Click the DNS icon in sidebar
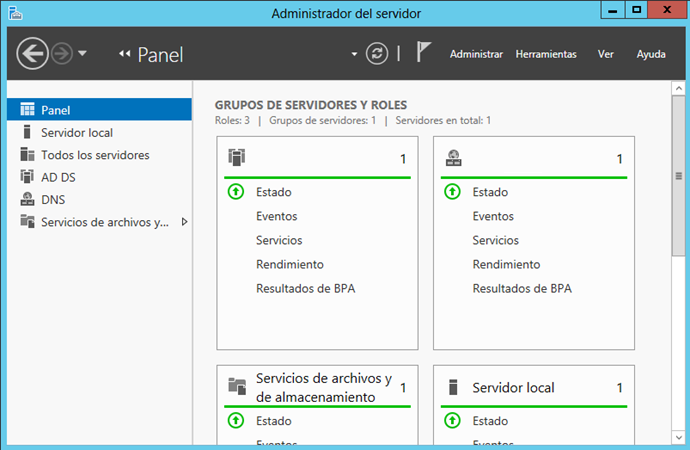 coord(27,199)
